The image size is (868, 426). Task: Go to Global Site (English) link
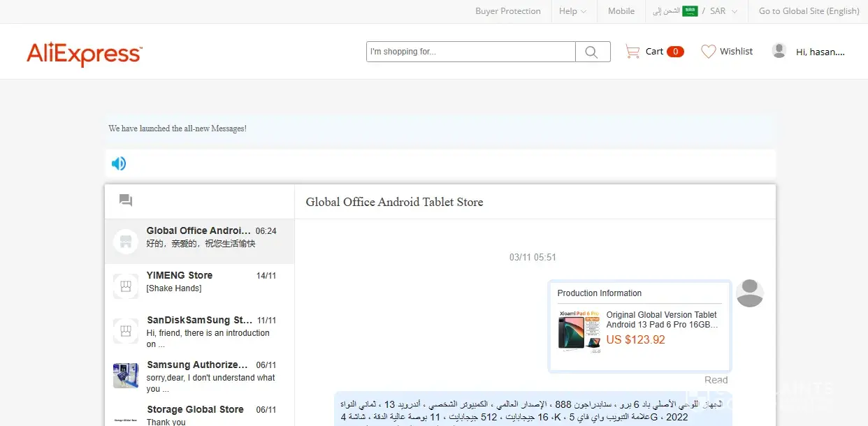point(809,11)
